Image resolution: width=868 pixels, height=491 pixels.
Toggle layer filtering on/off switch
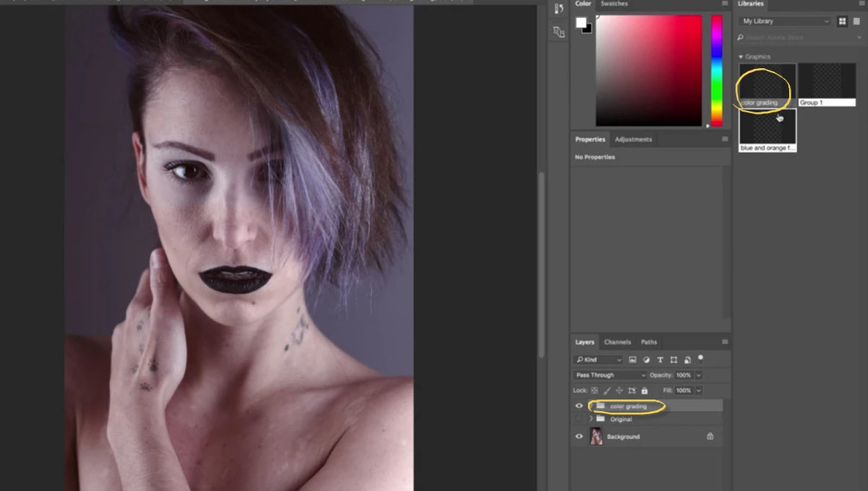[701, 358]
